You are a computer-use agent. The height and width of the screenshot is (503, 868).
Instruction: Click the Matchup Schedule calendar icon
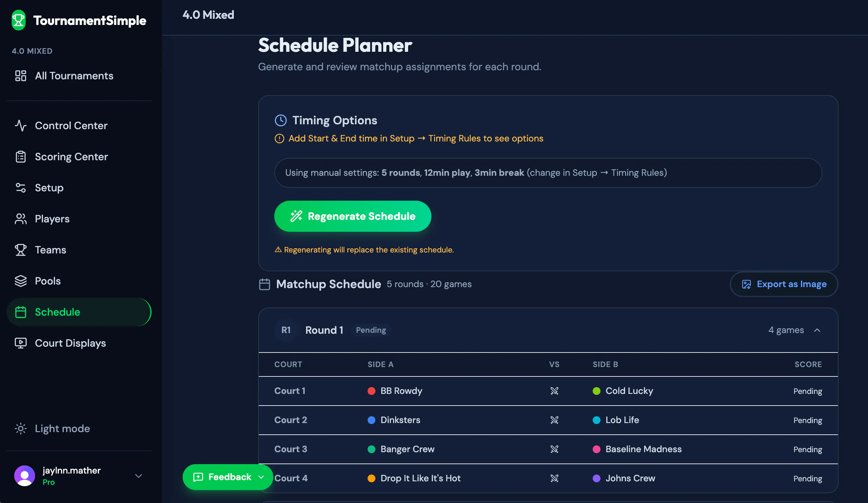[x=265, y=285]
